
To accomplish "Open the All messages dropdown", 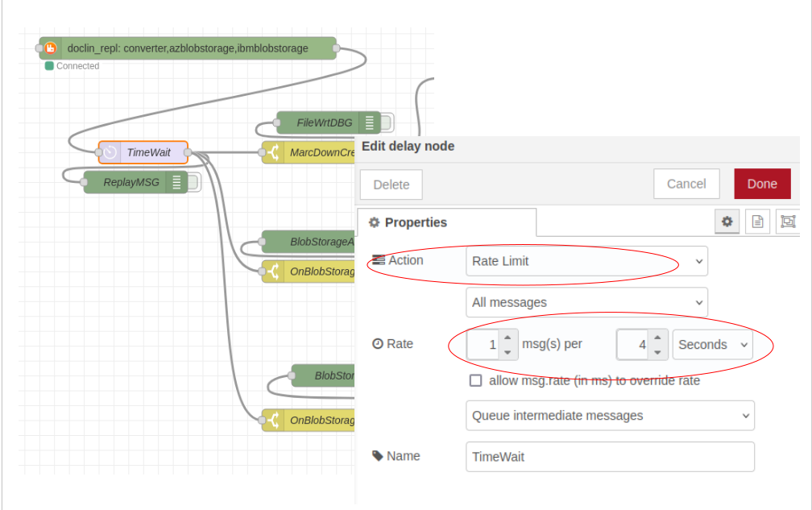I will 586,303.
